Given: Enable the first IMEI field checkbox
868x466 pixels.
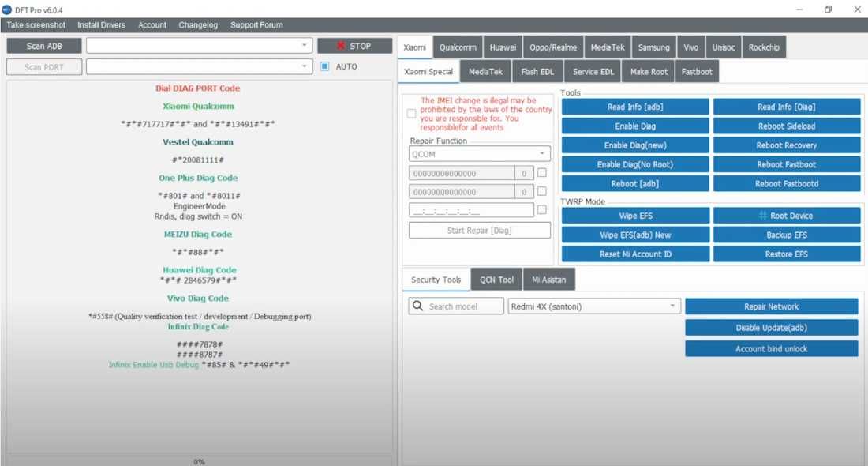Looking at the screenshot, I should [542, 173].
